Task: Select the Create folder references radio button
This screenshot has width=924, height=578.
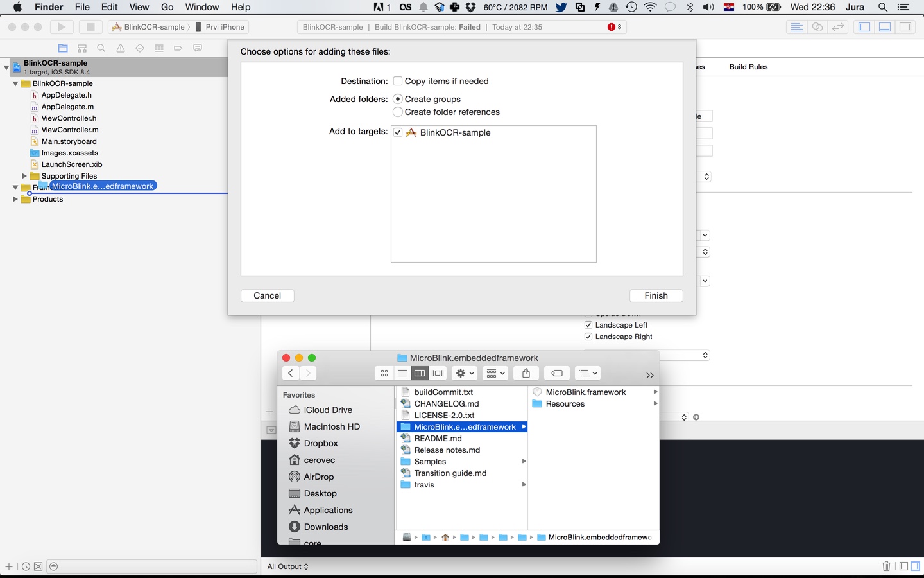Action: point(398,112)
